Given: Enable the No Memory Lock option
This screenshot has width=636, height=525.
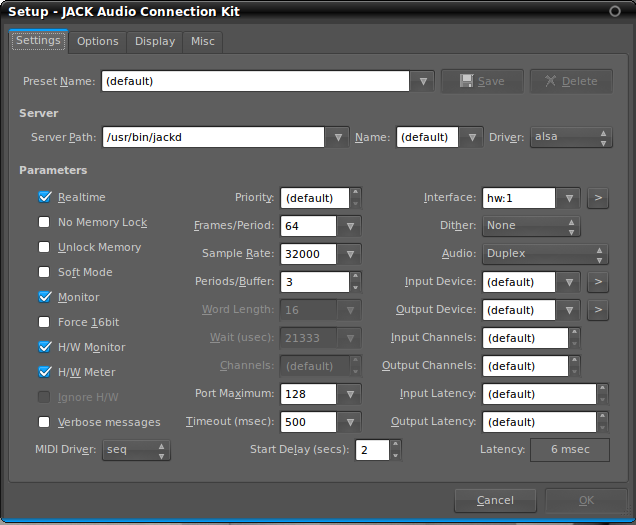Looking at the screenshot, I should [44, 222].
